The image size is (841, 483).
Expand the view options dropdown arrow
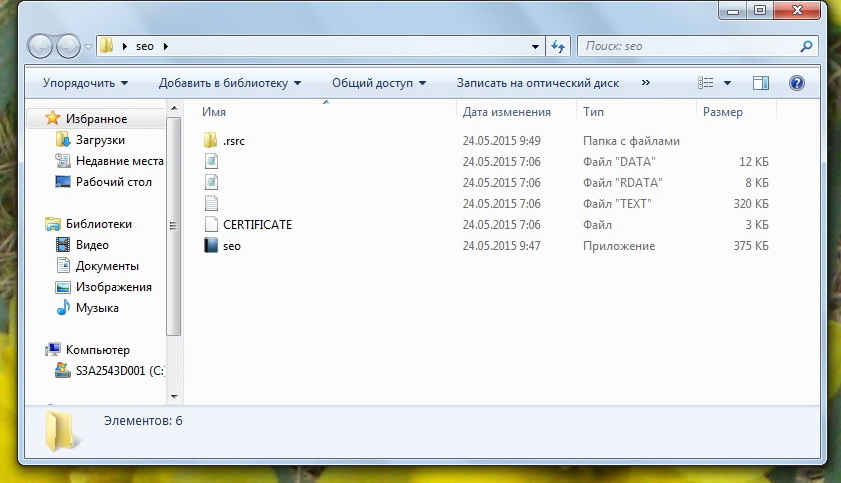(x=727, y=83)
